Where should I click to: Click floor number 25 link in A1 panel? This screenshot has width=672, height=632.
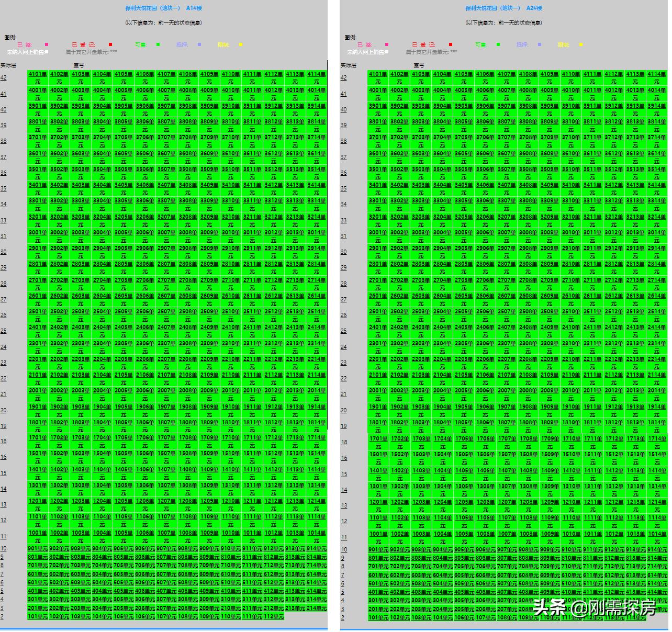[4, 331]
